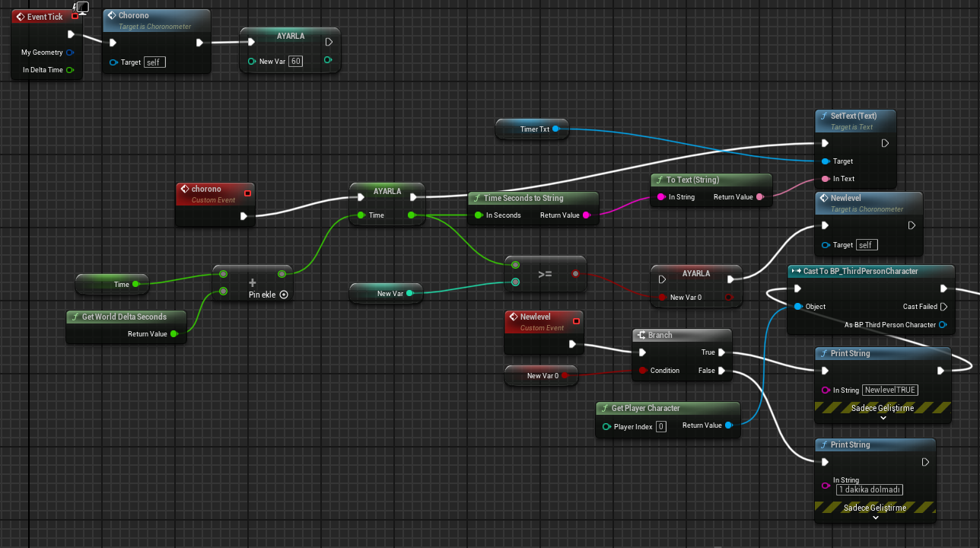Click Get Player Character Return Value pin

728,425
